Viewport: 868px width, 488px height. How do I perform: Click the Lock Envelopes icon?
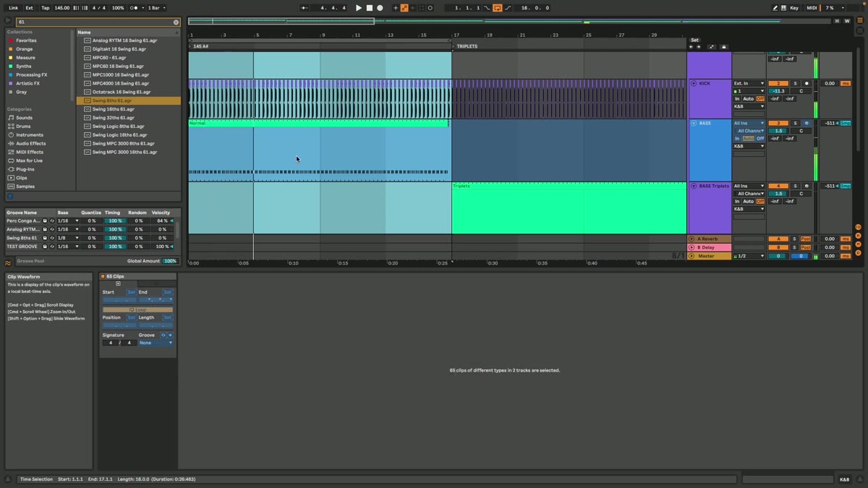pyautogui.click(x=723, y=47)
